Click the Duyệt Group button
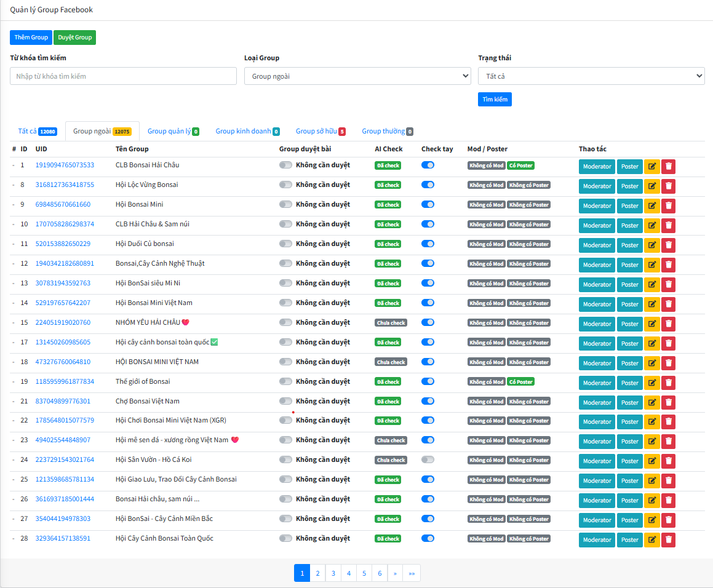 pyautogui.click(x=74, y=38)
